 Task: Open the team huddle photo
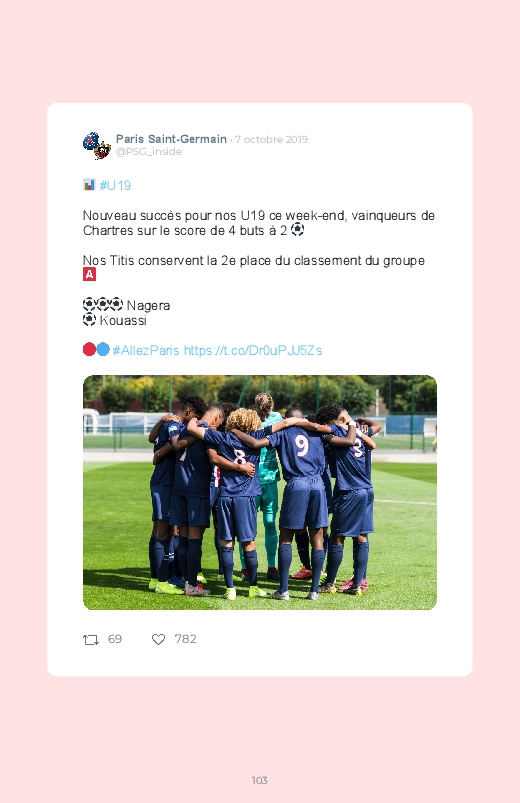[260, 492]
